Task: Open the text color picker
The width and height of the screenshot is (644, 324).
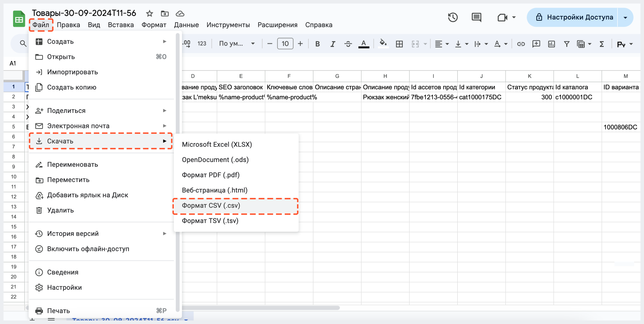Action: click(x=364, y=44)
